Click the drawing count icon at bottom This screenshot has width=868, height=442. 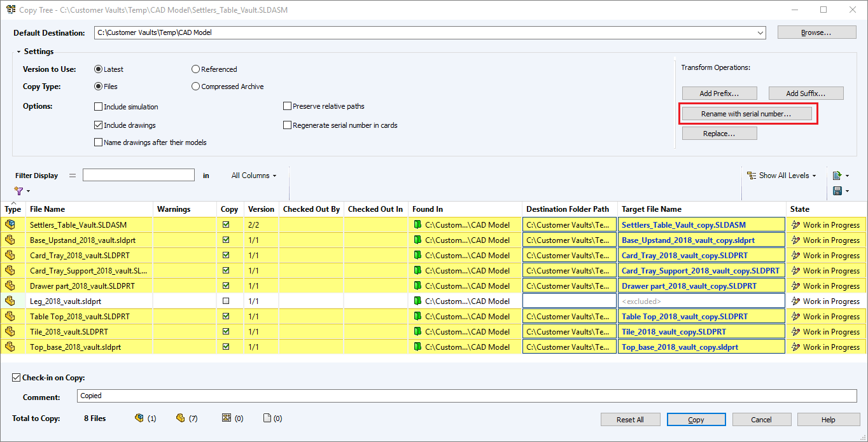pos(226,418)
